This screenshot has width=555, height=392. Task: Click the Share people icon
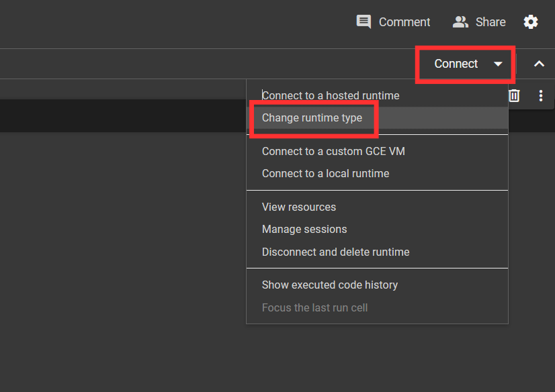(x=460, y=22)
